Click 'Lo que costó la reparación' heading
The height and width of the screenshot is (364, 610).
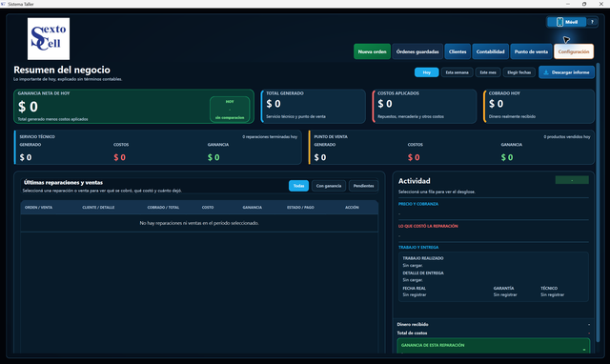[x=428, y=226]
